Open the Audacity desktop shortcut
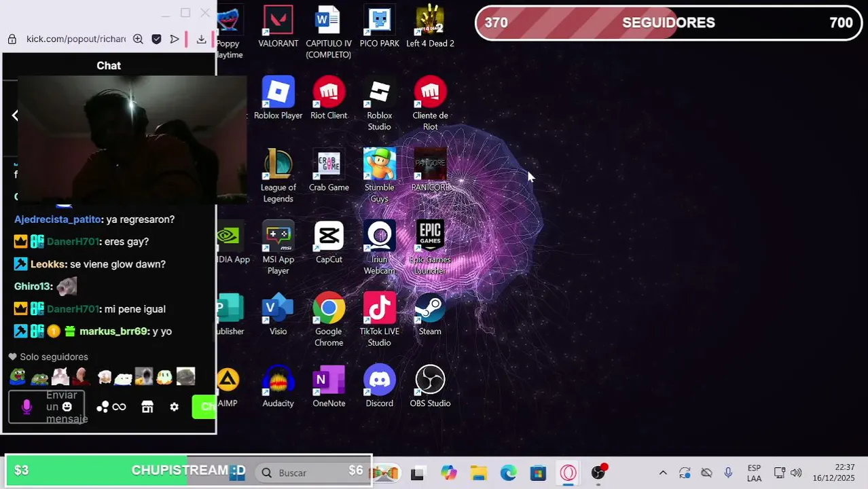 pyautogui.click(x=278, y=386)
